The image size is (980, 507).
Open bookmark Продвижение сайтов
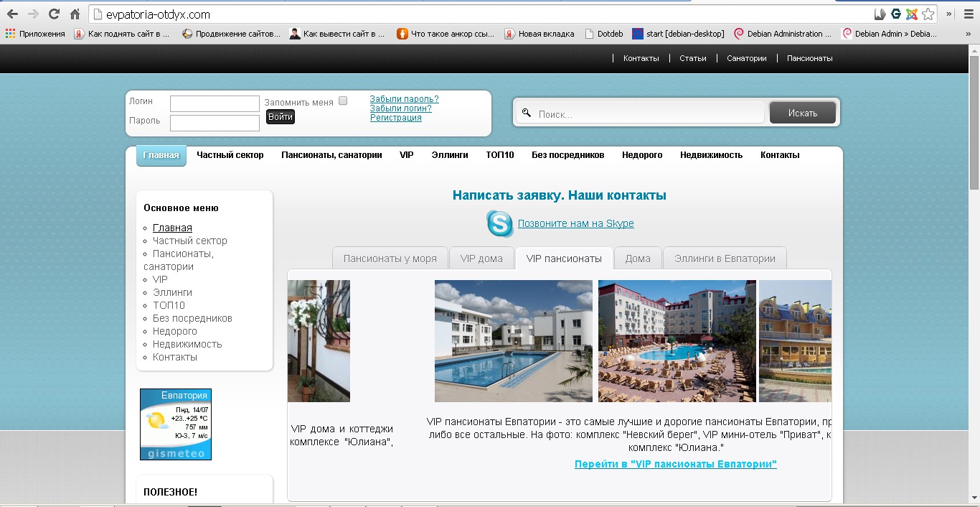pyautogui.click(x=231, y=34)
